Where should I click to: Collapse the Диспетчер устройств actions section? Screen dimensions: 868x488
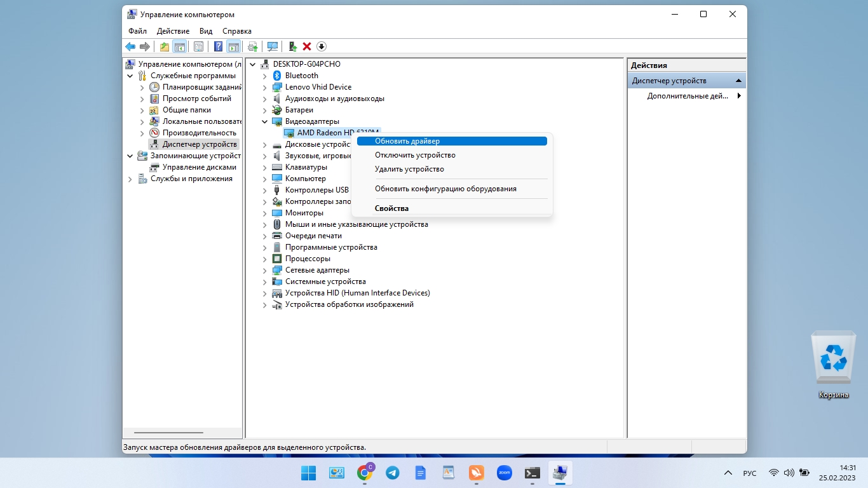click(738, 81)
